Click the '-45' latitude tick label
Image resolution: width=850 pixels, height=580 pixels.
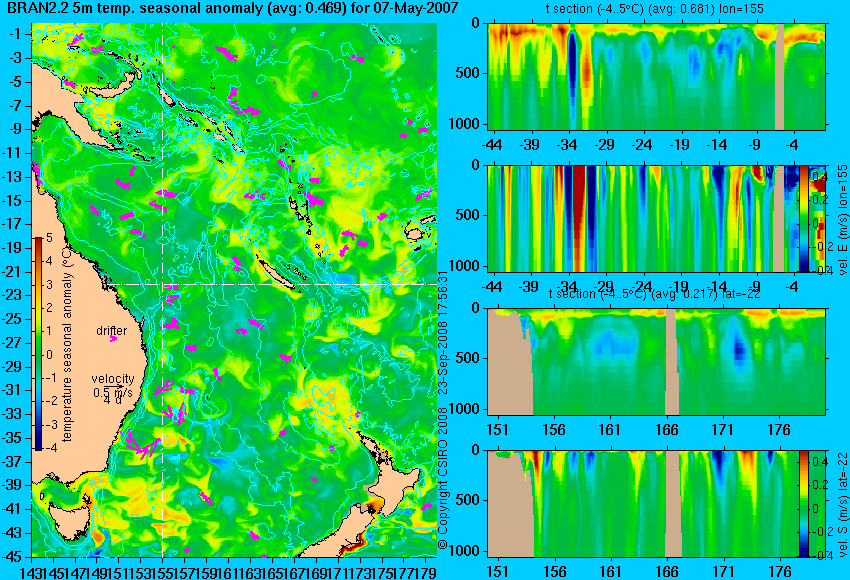[x=11, y=556]
